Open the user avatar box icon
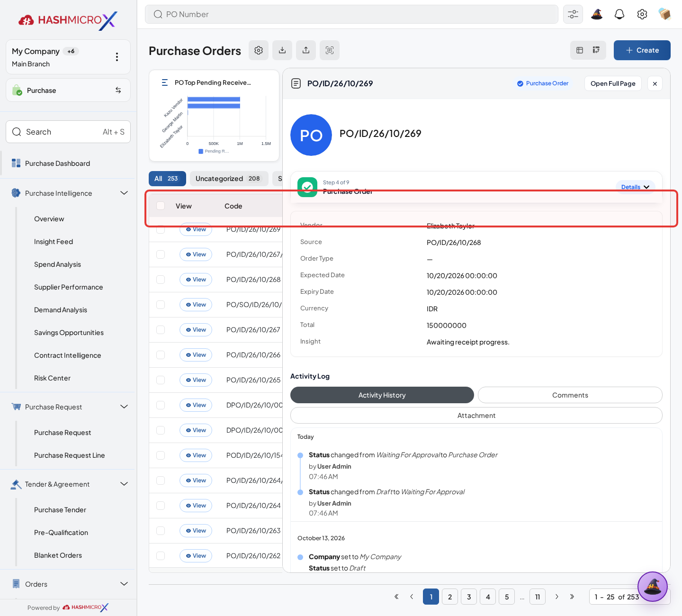The height and width of the screenshot is (616, 682). [x=664, y=14]
